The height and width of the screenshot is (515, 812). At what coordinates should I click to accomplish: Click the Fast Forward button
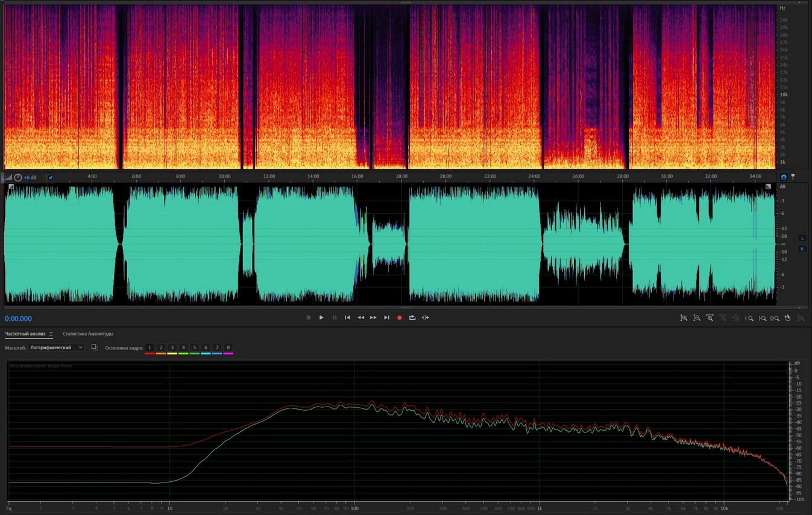pos(373,317)
